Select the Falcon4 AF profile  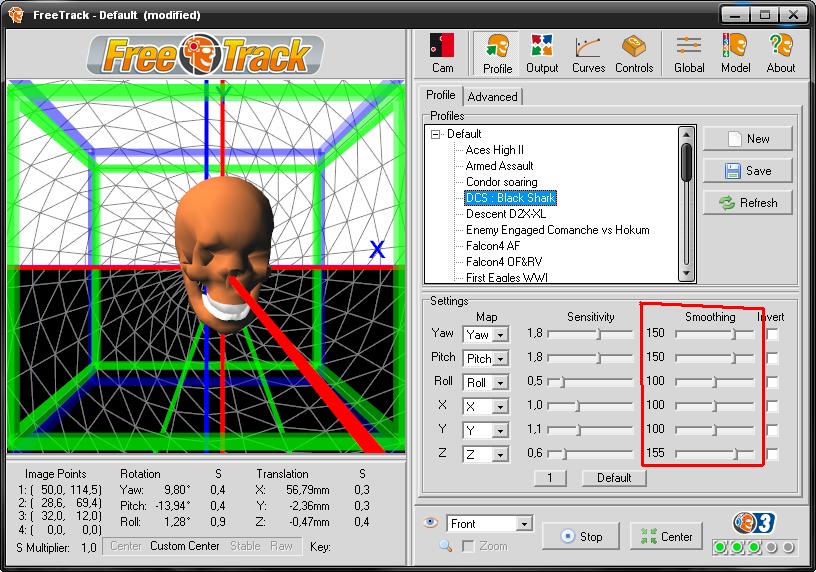point(492,246)
